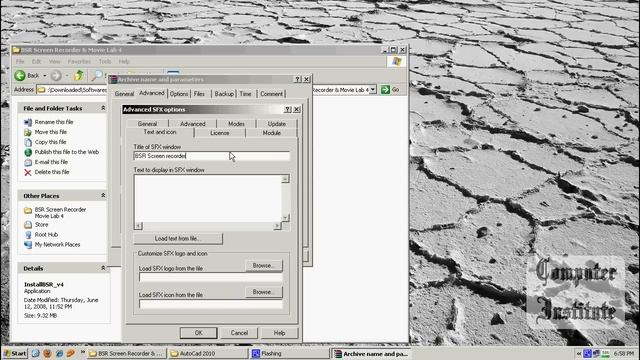The height and width of the screenshot is (360, 640).
Task: Click Publish this file to the Web link
Action: pyautogui.click(x=67, y=152)
